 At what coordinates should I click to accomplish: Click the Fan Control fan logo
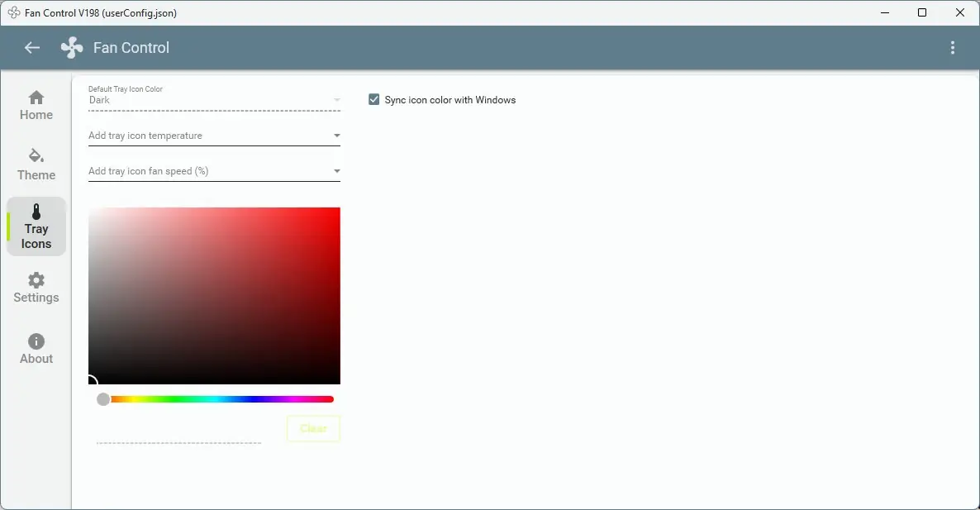pos(72,47)
